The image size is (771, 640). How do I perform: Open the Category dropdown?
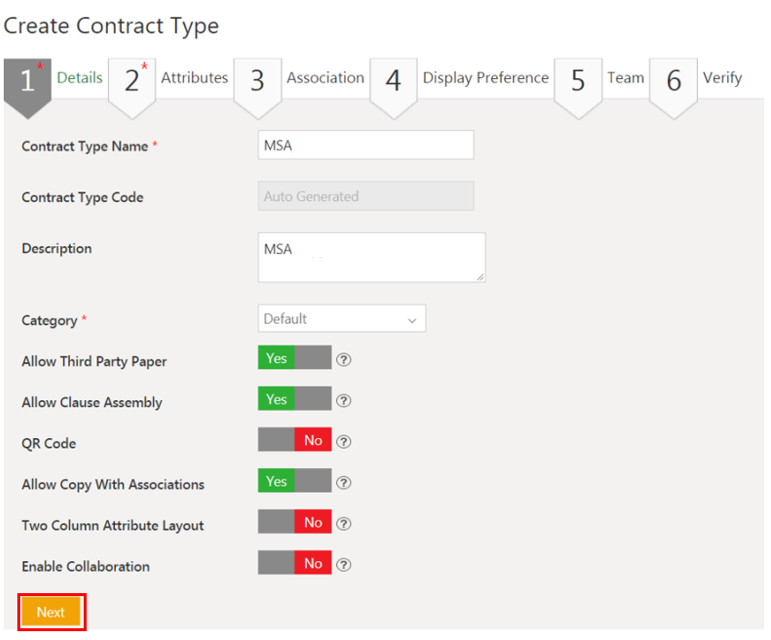tap(341, 319)
